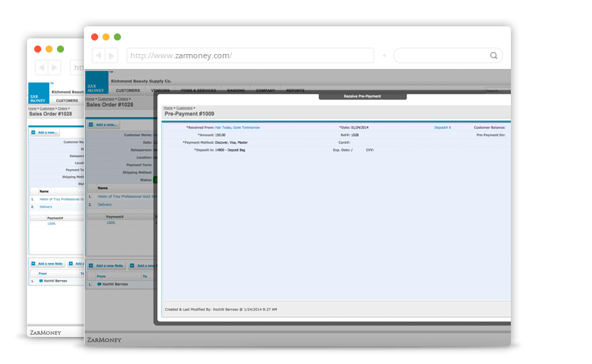Click the zarmoney.com address bar
Screen dimensions: 592x364
click(250, 55)
